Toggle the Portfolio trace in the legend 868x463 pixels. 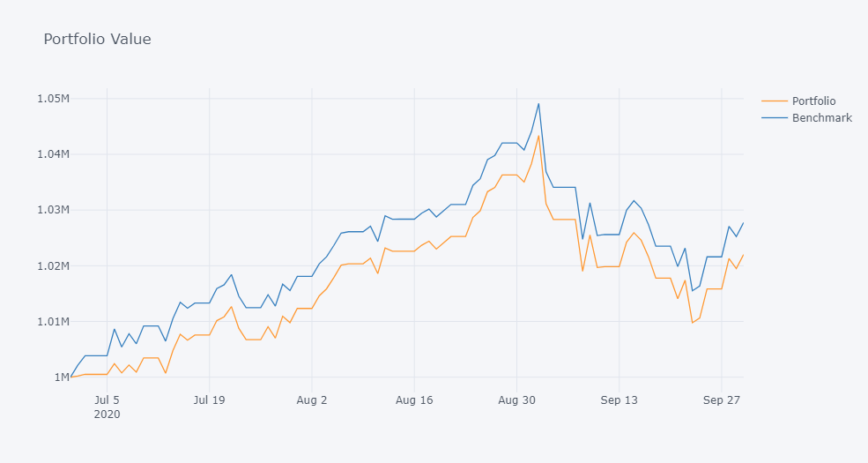pos(813,101)
